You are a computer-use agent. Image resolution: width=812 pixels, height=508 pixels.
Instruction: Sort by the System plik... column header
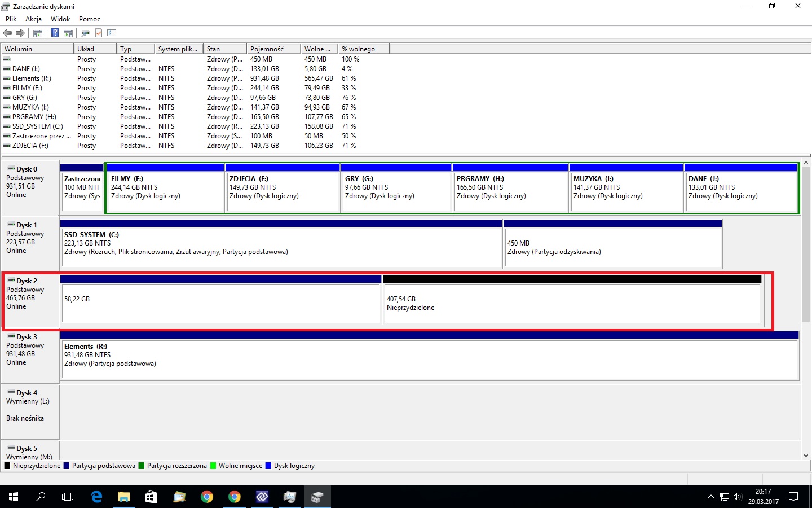(x=179, y=49)
